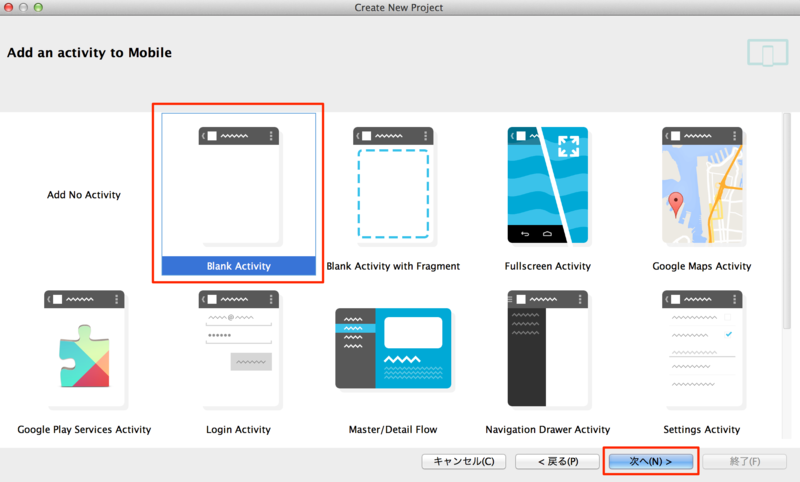Click the mobile device icon in header
The width and height of the screenshot is (800, 482).
(x=768, y=53)
